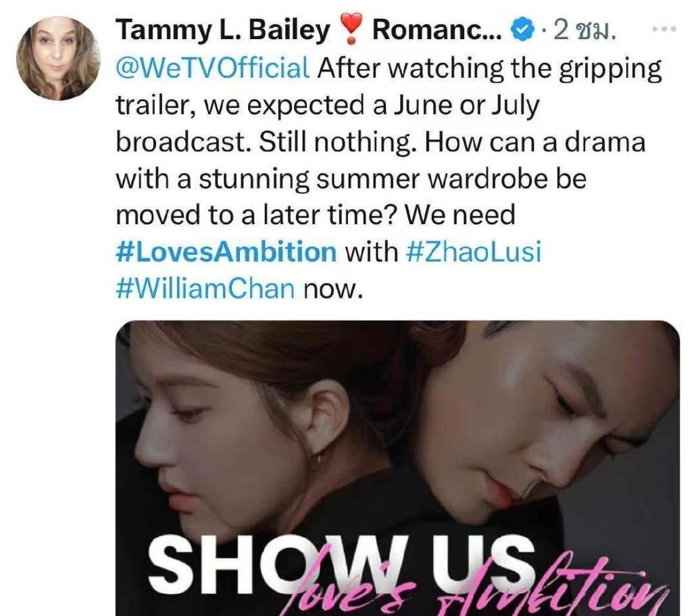Image resolution: width=696 pixels, height=616 pixels.
Task: Open the #LovesAmbition hashtag
Action: [226, 252]
